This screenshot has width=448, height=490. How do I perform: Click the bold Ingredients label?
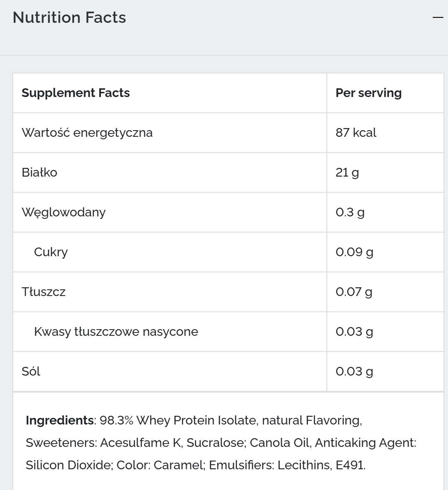60,420
